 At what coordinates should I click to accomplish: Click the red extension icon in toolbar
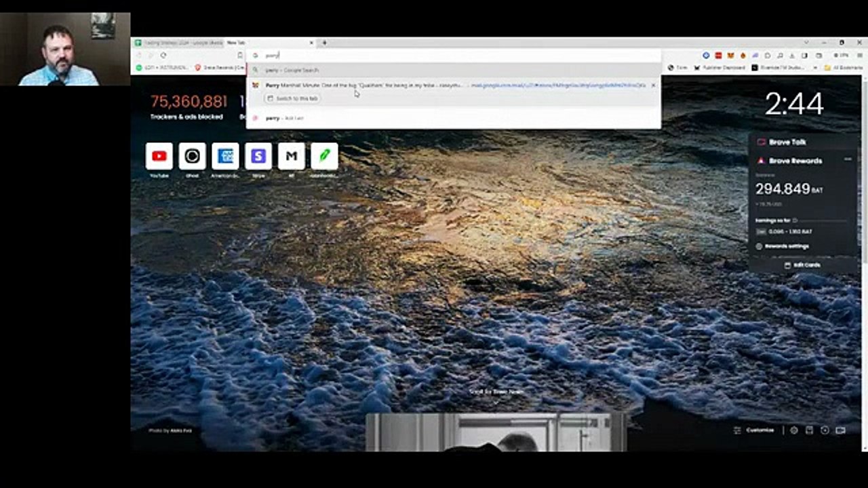pos(718,55)
